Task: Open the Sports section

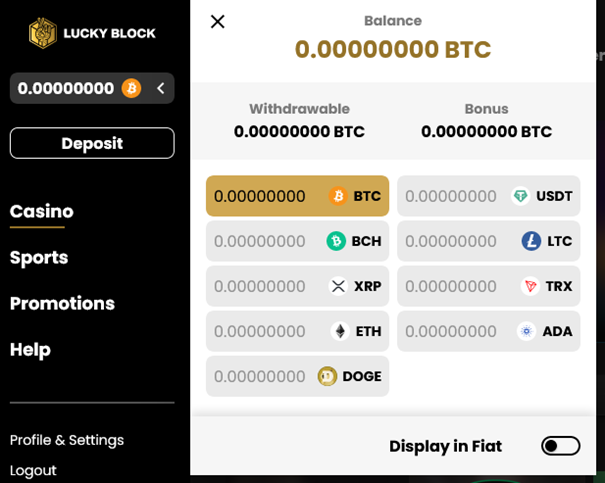Action: tap(39, 258)
